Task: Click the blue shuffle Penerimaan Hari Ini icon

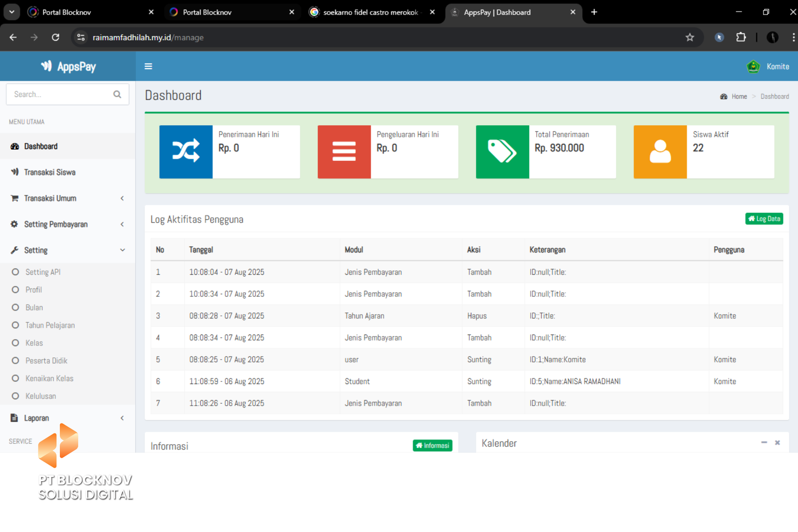Action: [186, 152]
